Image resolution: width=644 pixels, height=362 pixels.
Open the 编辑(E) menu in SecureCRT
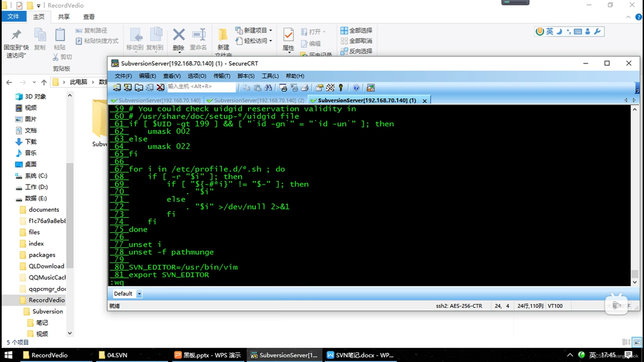click(x=148, y=76)
